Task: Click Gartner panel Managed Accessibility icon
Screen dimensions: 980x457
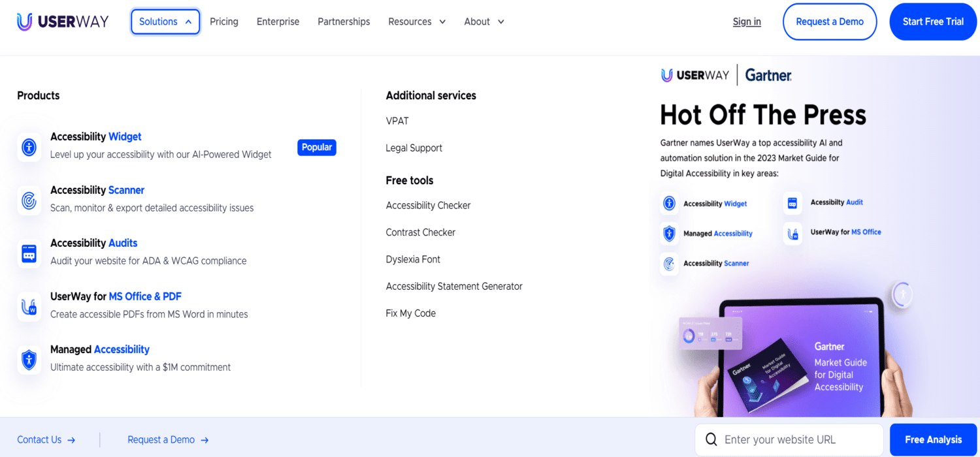Action: 669,234
